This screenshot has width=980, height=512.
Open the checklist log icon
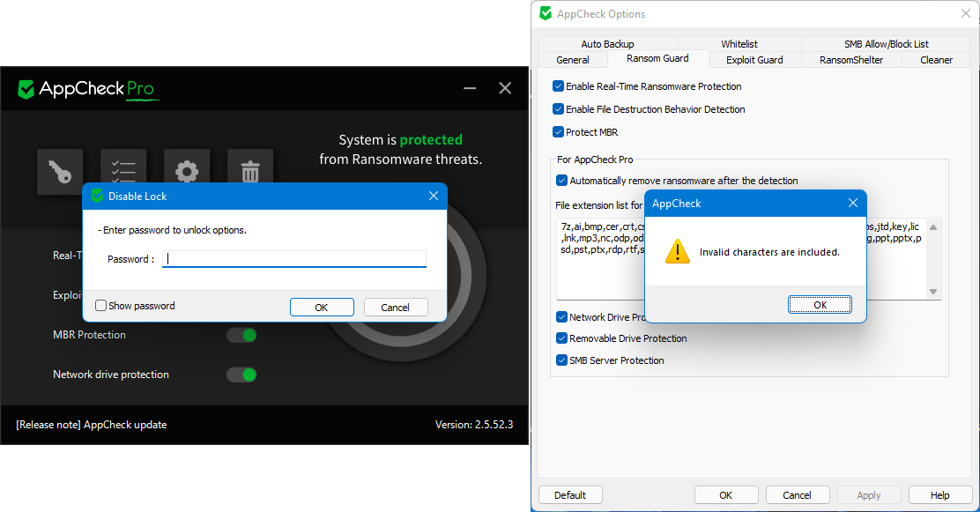click(123, 167)
